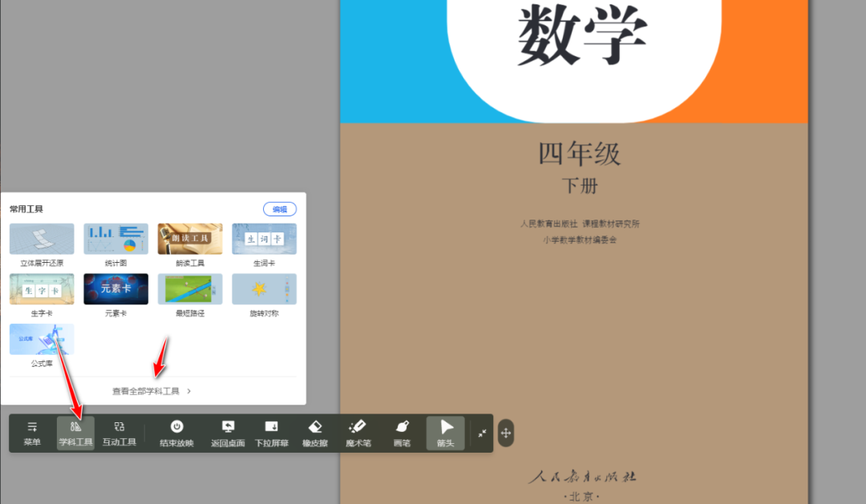
Task: Open the 立体展开还原 tool
Action: point(42,245)
